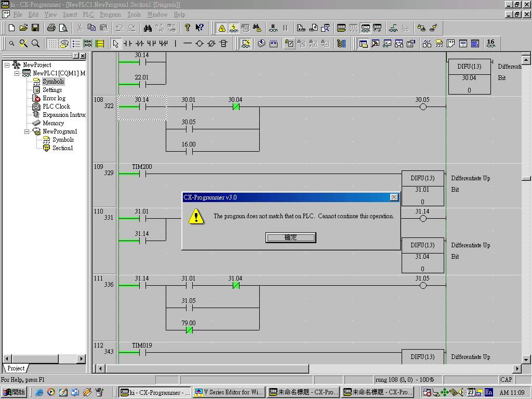Switch to the Project tab

coord(16,368)
